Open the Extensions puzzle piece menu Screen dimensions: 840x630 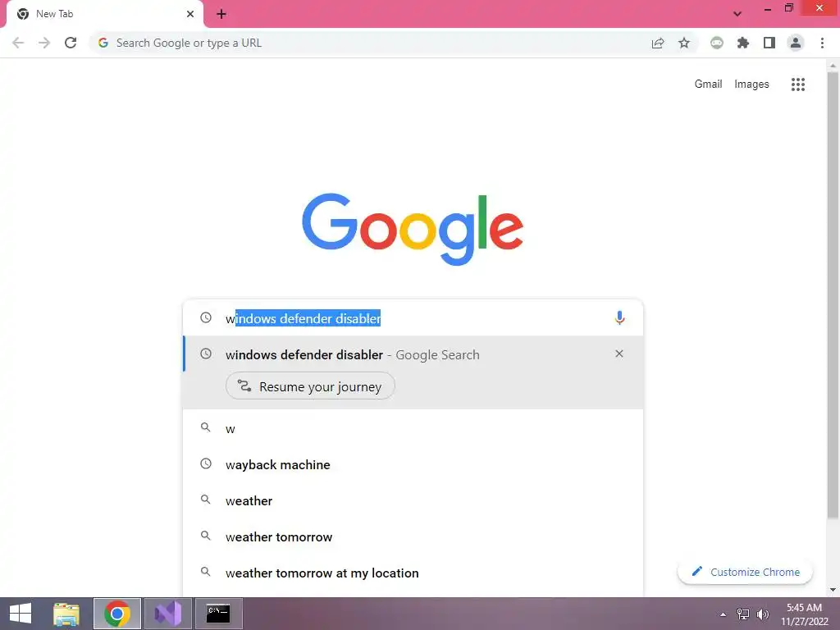[x=743, y=43]
